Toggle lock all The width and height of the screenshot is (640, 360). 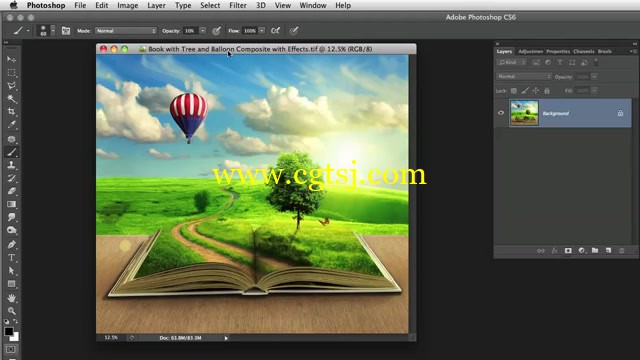pos(547,91)
